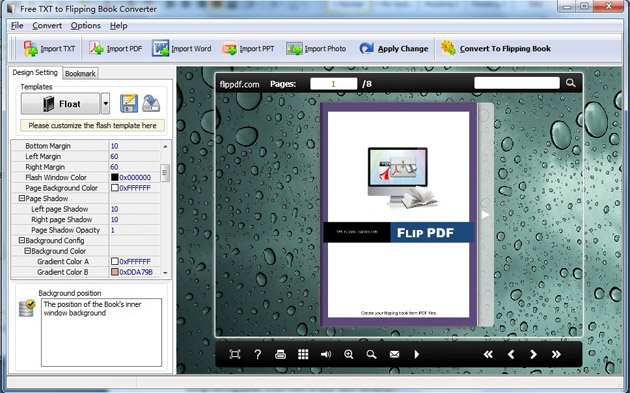
Task: Click the Import PPT toolbar icon
Action: (229, 49)
